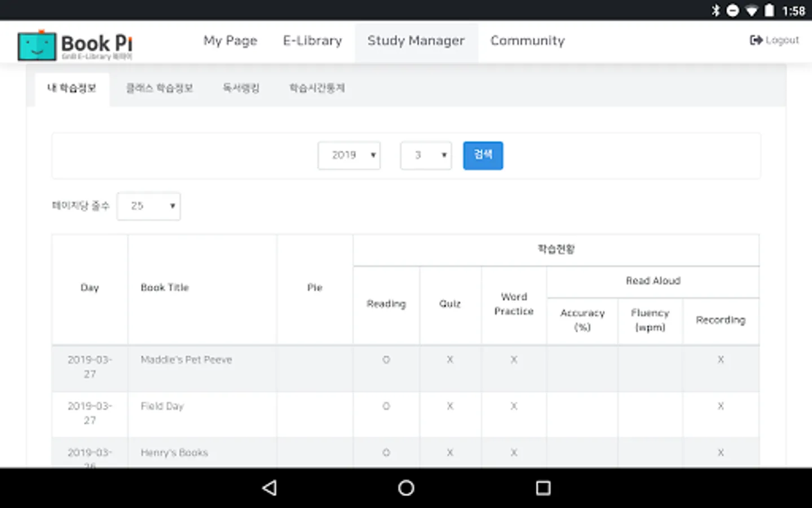Expand the rows-per-page dropdown showing 25
Image resolution: width=812 pixels, height=508 pixels.
[x=149, y=206]
